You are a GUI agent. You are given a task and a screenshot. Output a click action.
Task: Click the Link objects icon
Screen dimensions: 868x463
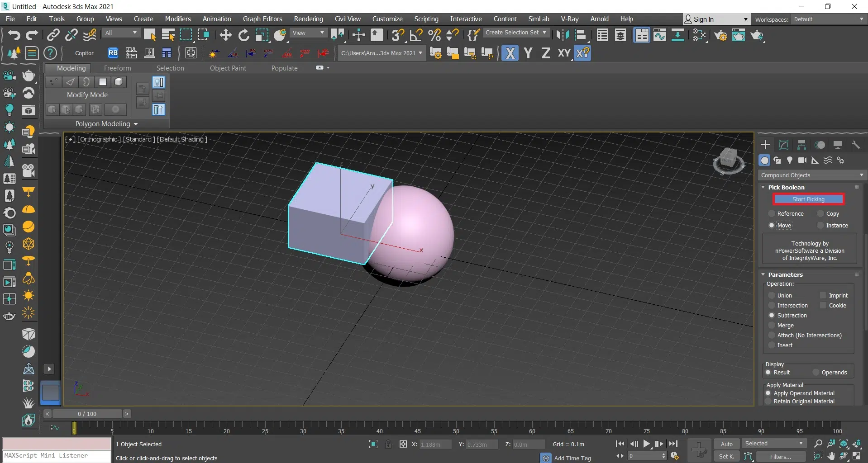point(53,35)
